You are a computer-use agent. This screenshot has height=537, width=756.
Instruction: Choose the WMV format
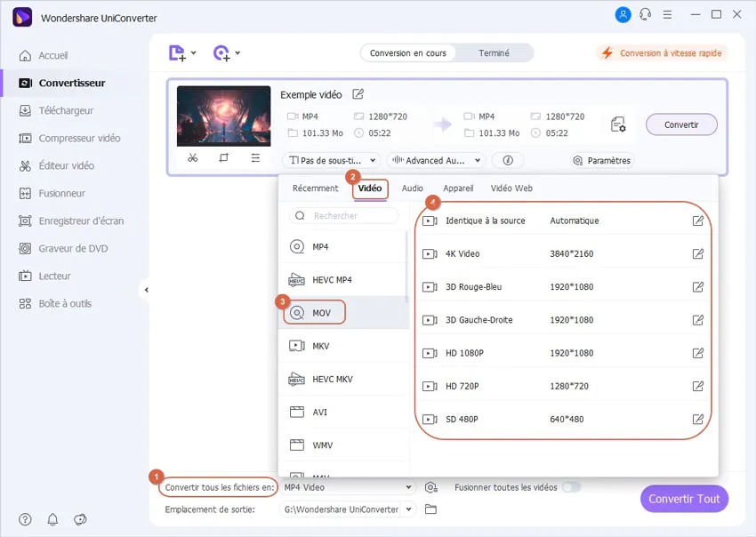[x=344, y=445]
